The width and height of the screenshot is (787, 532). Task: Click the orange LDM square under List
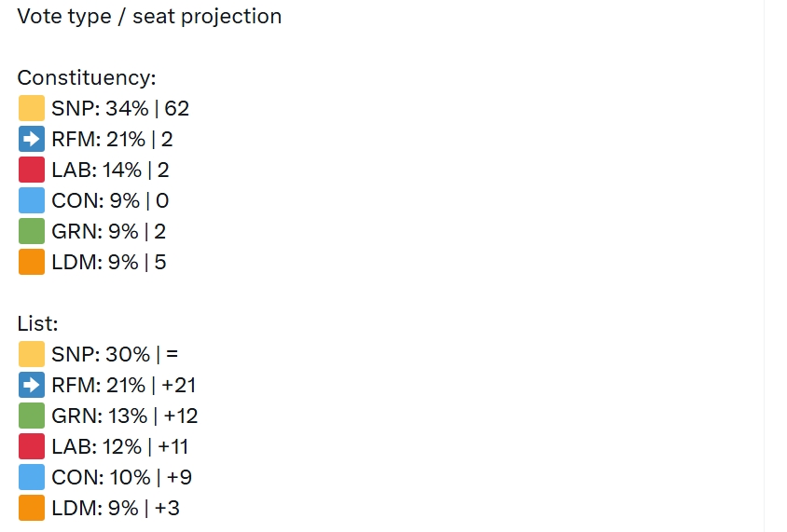point(32,508)
